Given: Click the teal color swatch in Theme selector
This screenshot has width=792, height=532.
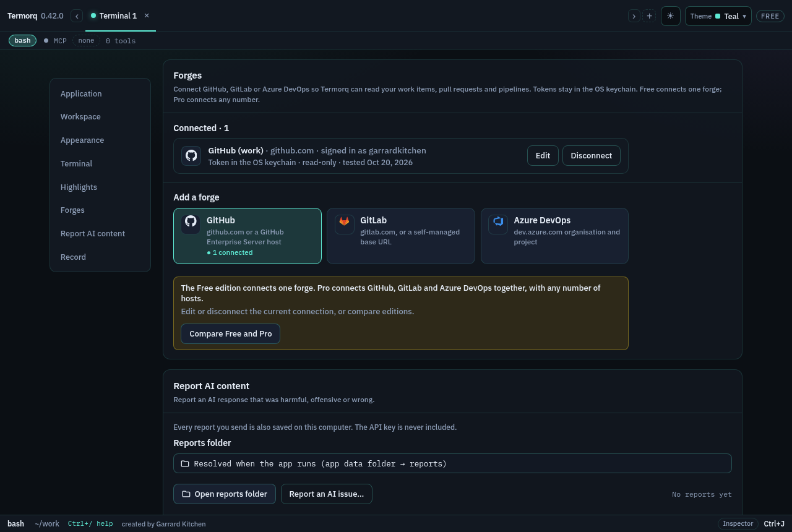Looking at the screenshot, I should (718, 16).
